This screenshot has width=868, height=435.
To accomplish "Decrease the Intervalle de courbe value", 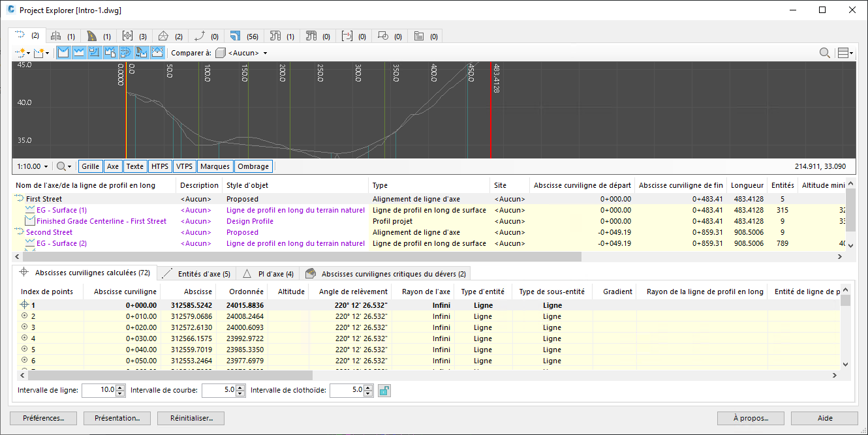I will tap(239, 393).
